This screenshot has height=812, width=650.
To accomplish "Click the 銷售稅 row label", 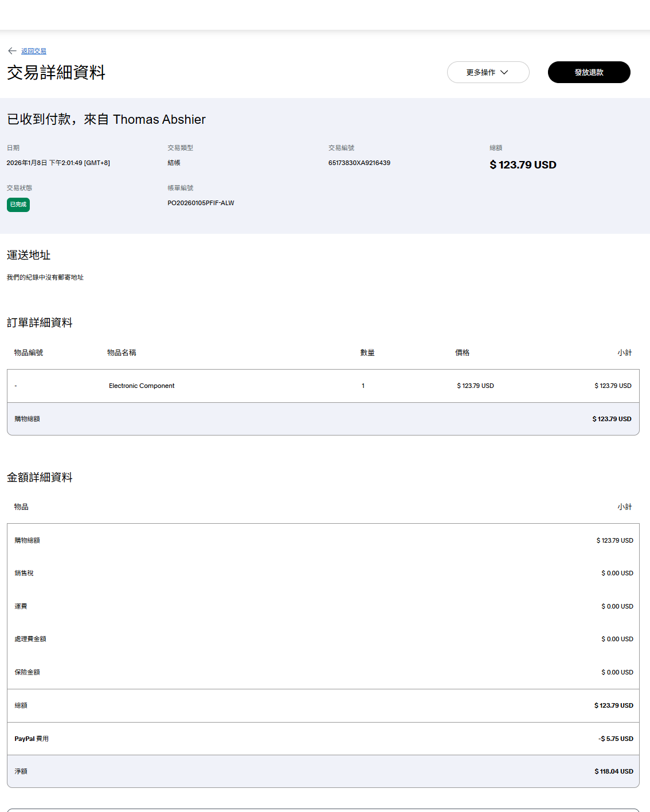I will pos(24,573).
